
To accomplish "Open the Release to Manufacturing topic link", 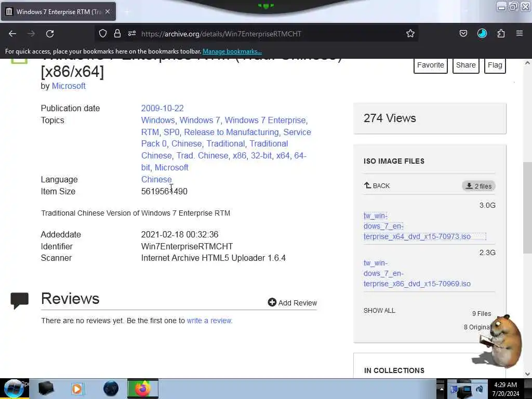I will 231,132.
